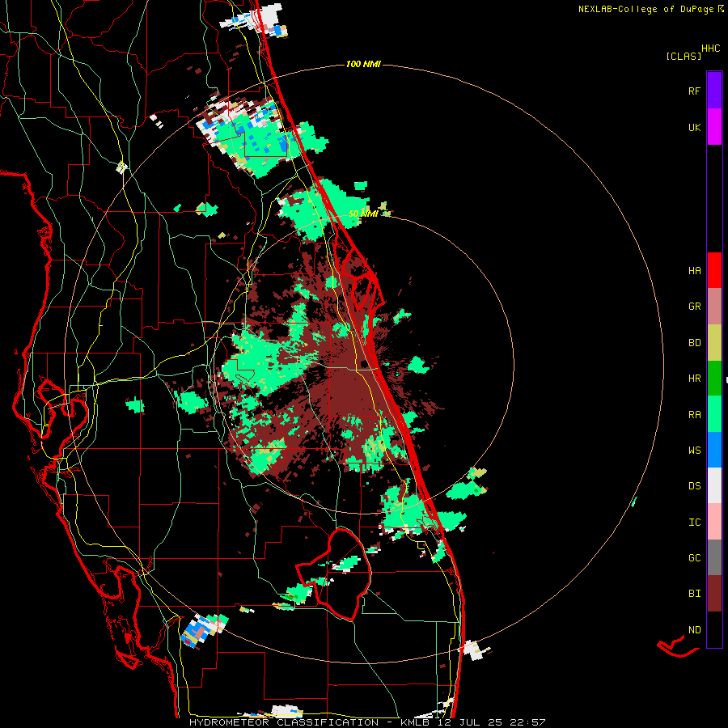Click the UK magenta legend swatch
Screen dimensions: 728x728
(x=714, y=127)
